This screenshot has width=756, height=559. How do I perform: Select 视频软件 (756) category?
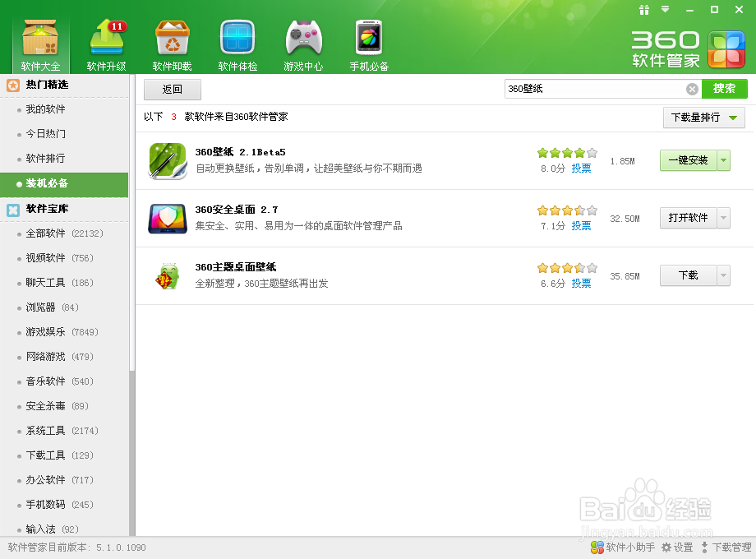click(x=60, y=258)
